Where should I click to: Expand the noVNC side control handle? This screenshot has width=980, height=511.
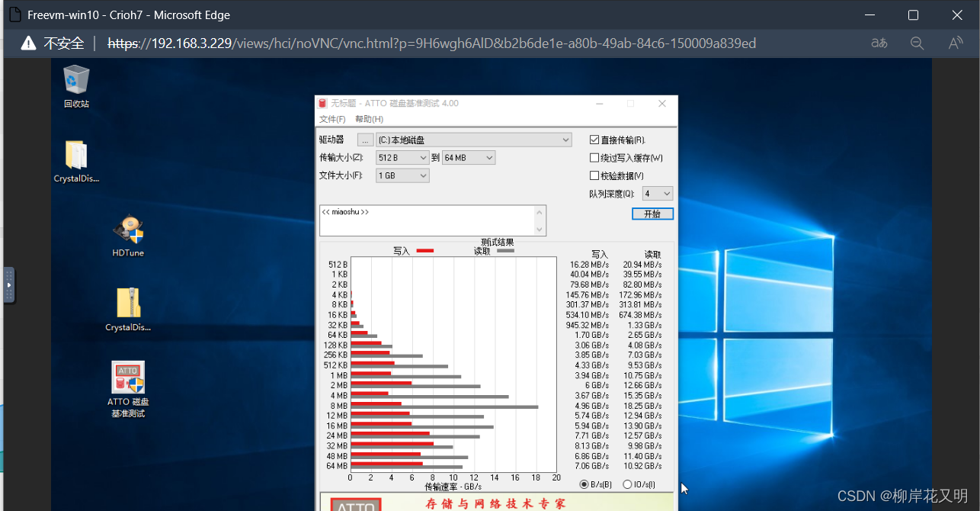pyautogui.click(x=8, y=284)
